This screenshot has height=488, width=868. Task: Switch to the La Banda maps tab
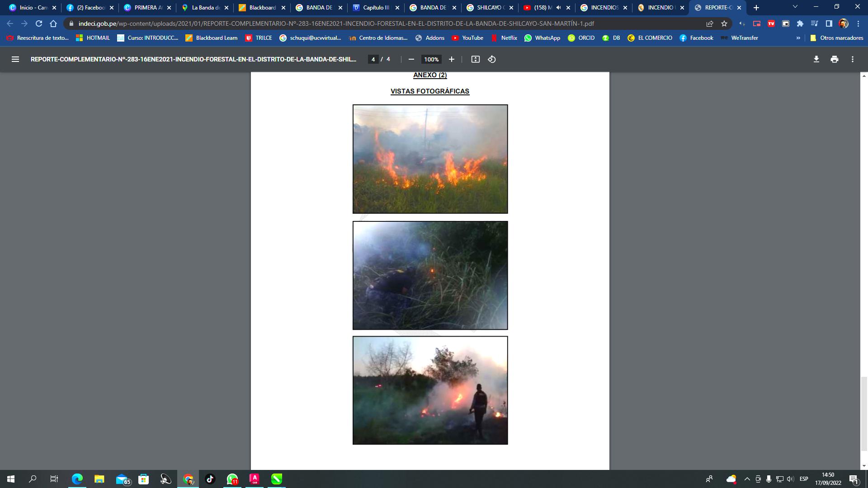coord(205,8)
